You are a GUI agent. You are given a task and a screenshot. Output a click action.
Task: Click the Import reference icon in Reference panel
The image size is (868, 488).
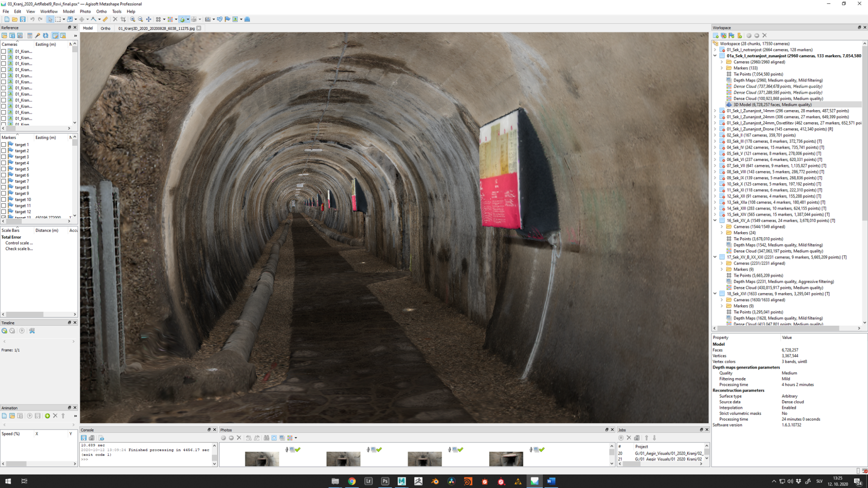4,36
